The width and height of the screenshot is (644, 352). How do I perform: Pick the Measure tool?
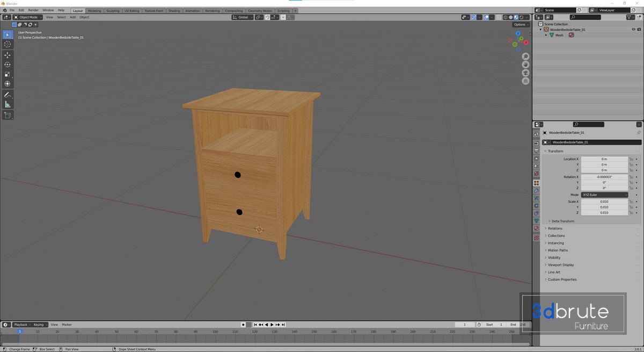pyautogui.click(x=8, y=104)
